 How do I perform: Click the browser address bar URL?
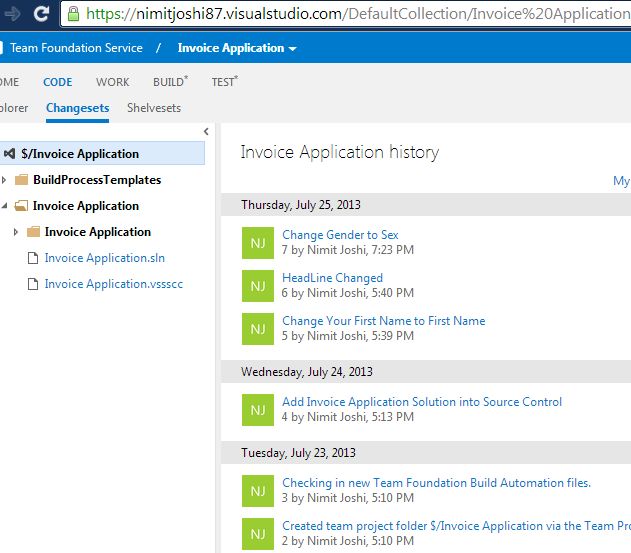tap(350, 14)
